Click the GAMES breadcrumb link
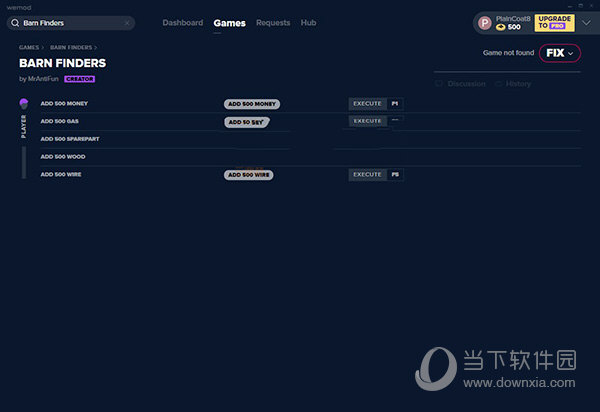The image size is (600, 412). [29, 47]
